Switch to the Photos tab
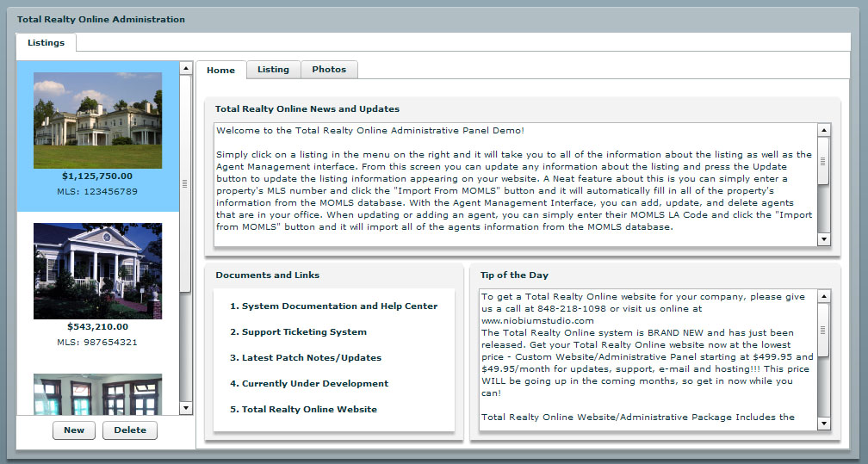This screenshot has width=868, height=464. tap(329, 69)
